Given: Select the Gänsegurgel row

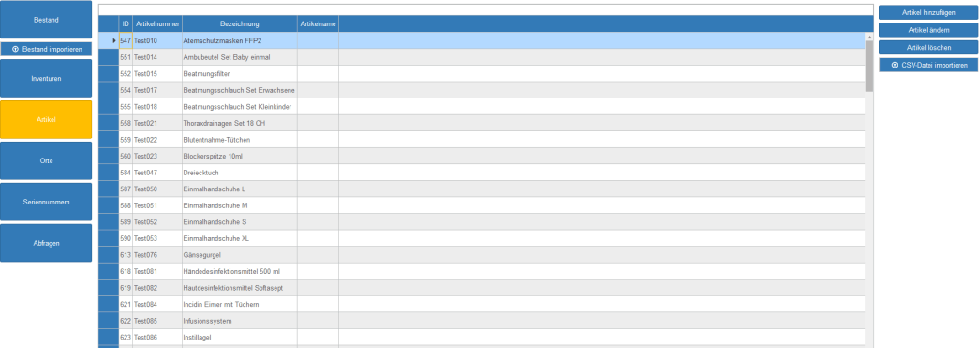Looking at the screenshot, I should pyautogui.click(x=482, y=255).
